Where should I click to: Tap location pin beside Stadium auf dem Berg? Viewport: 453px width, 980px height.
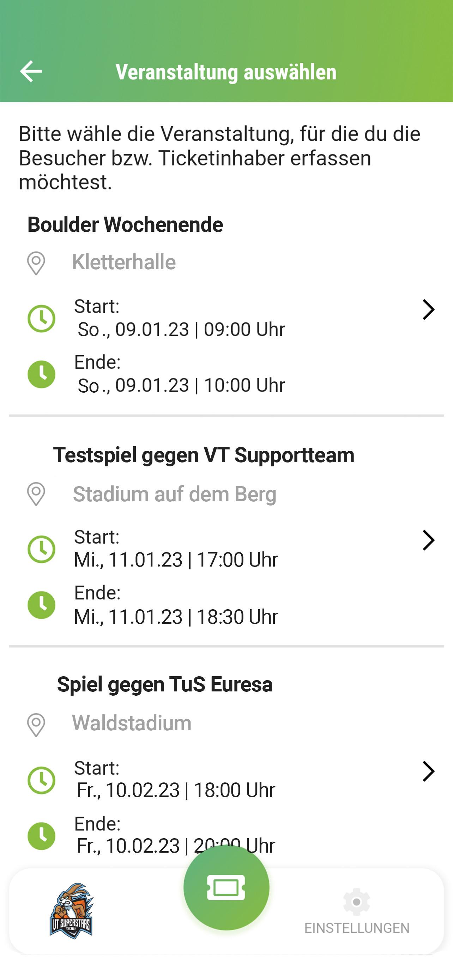click(x=36, y=494)
